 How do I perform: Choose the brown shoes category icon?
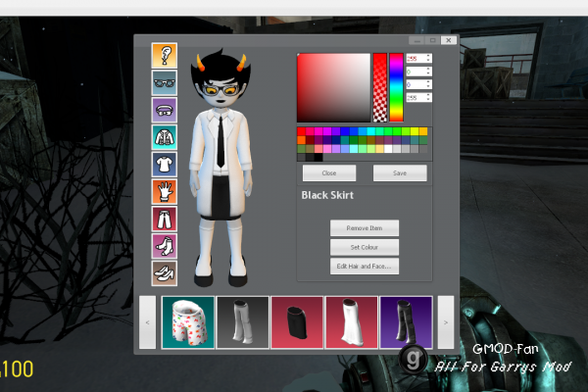(x=165, y=273)
